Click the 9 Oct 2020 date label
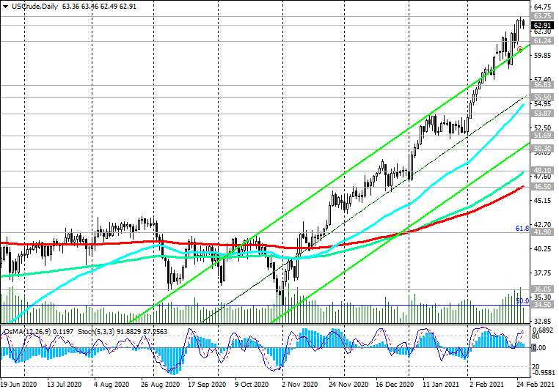Screen dimensions: 559x392 pos(252,385)
